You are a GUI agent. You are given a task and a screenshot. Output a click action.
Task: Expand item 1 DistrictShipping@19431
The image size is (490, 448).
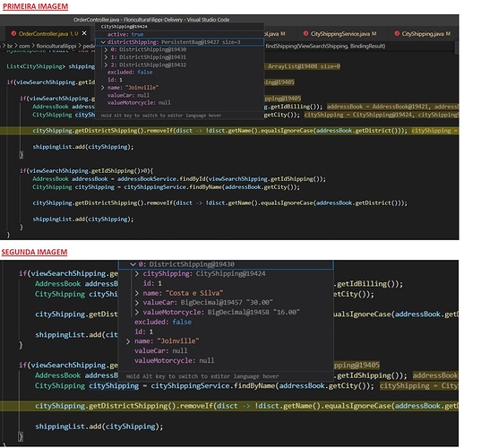tap(106, 57)
